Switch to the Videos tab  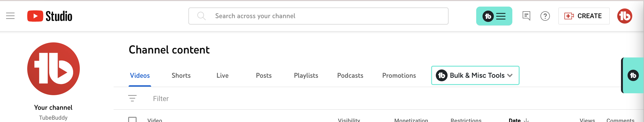[x=140, y=76]
